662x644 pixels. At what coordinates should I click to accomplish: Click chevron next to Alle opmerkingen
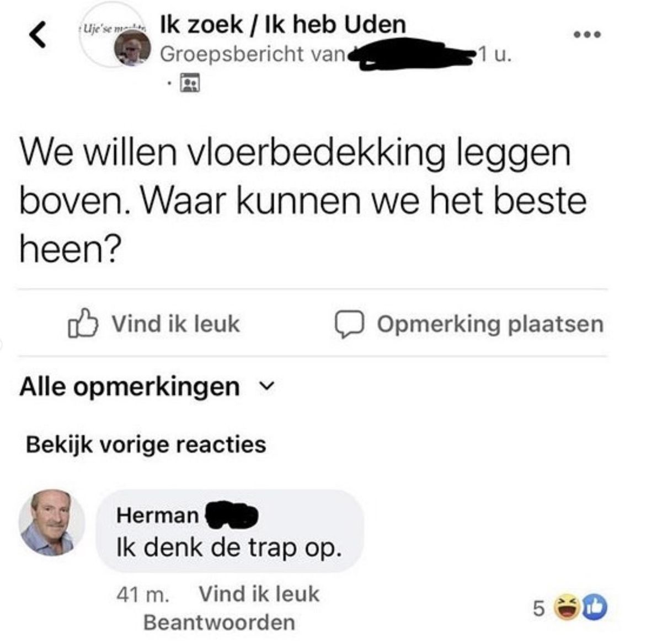[266, 387]
